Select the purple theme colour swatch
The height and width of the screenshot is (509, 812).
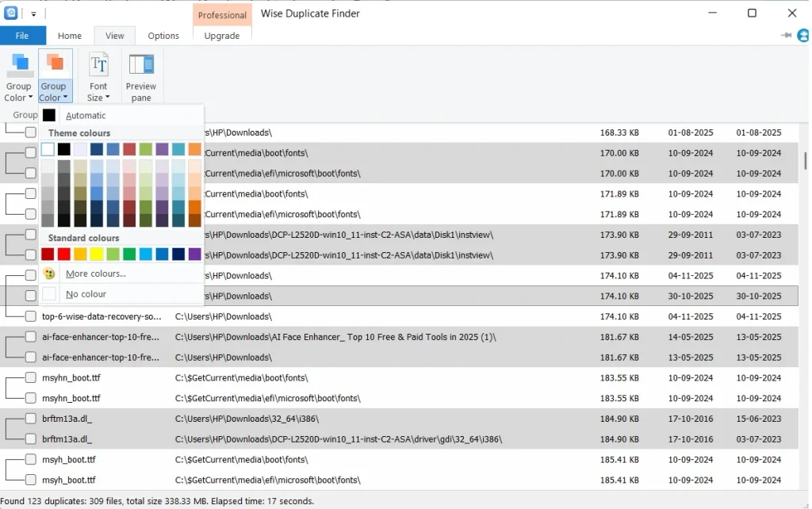162,150
